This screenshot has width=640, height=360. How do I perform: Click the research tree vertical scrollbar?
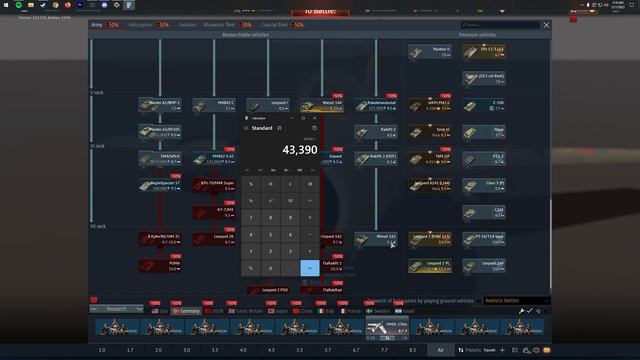pyautogui.click(x=550, y=244)
